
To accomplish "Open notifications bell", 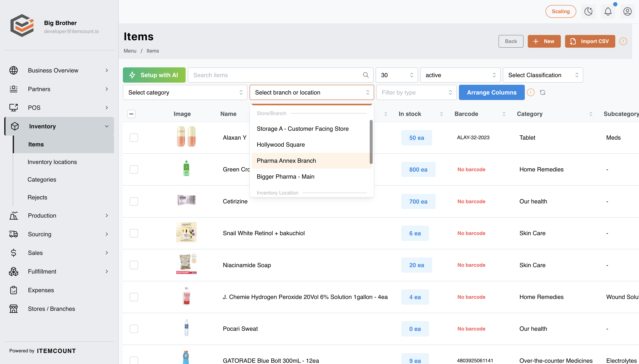I will point(608,11).
